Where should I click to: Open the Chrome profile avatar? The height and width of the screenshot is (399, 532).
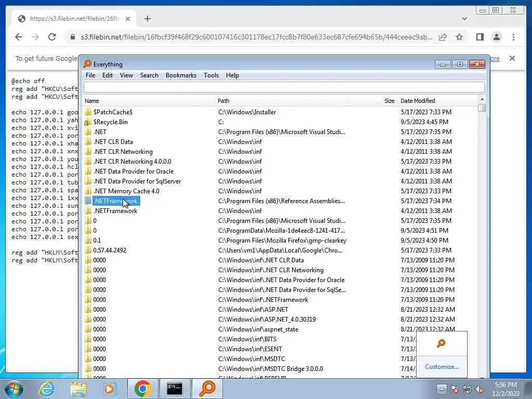tap(497, 37)
